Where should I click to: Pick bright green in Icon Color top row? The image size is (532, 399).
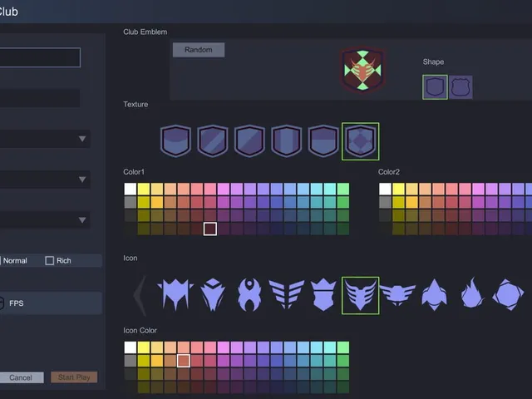tap(343, 347)
